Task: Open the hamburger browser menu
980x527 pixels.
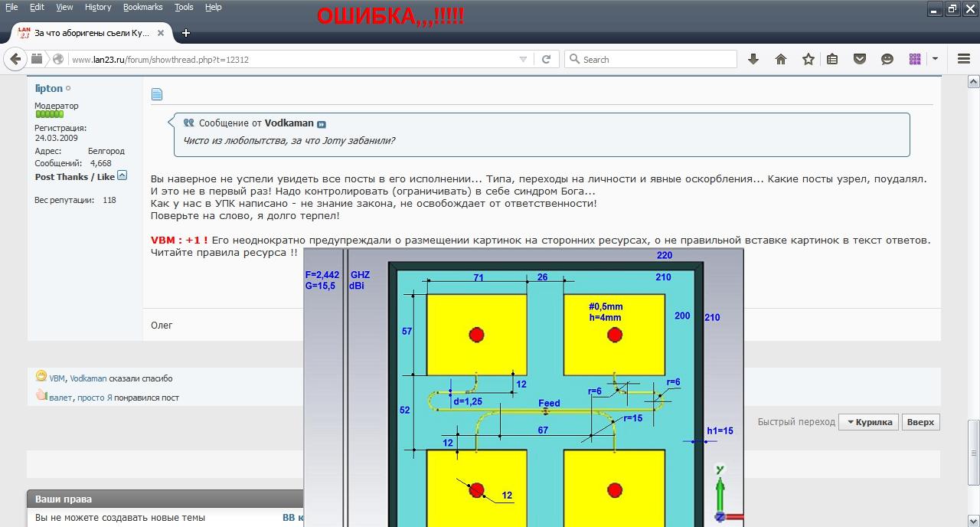Action: point(964,59)
